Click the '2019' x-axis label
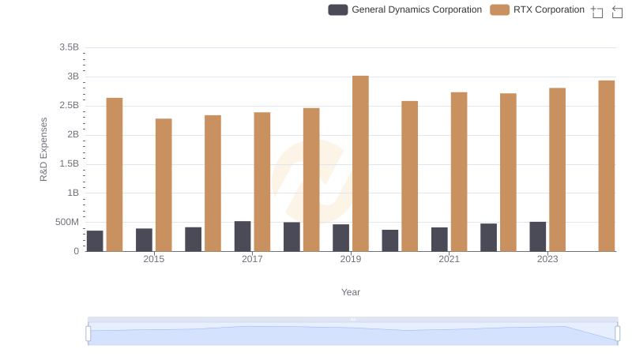Viewport: 632px width, 364px height. 351,259
